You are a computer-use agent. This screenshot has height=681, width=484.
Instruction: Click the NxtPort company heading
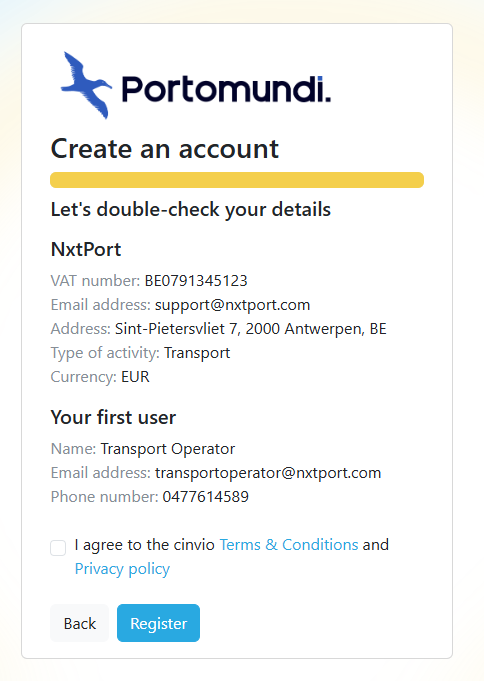(x=86, y=250)
